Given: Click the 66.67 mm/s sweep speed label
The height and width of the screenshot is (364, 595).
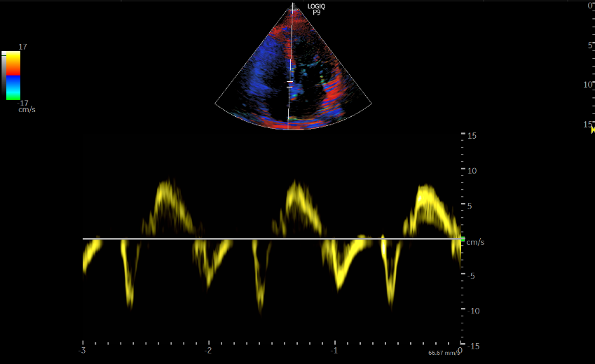Looking at the screenshot, I should (x=444, y=353).
